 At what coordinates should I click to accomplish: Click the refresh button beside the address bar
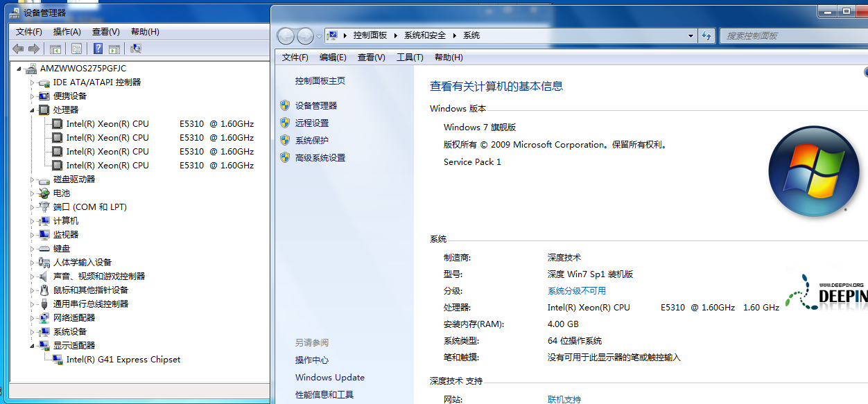(x=706, y=36)
